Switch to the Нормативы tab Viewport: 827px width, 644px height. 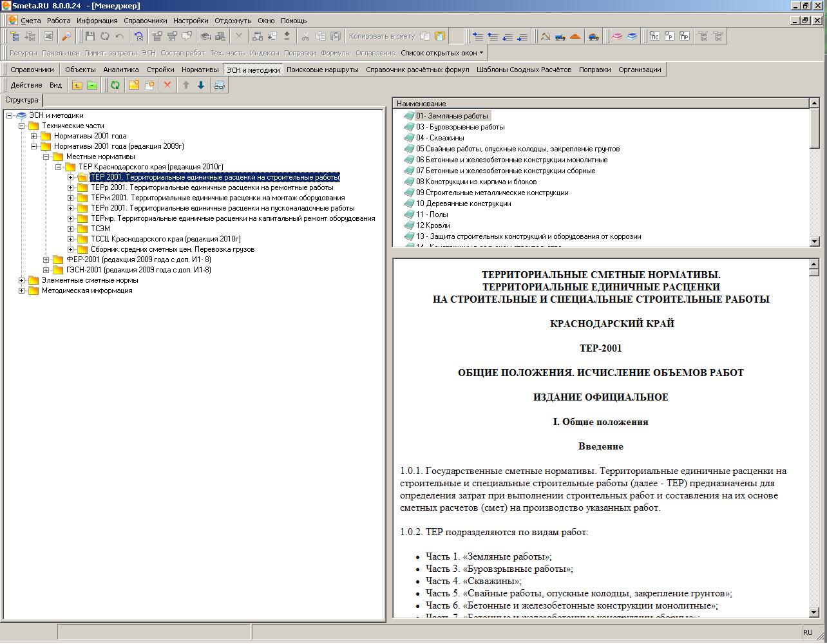pyautogui.click(x=200, y=70)
